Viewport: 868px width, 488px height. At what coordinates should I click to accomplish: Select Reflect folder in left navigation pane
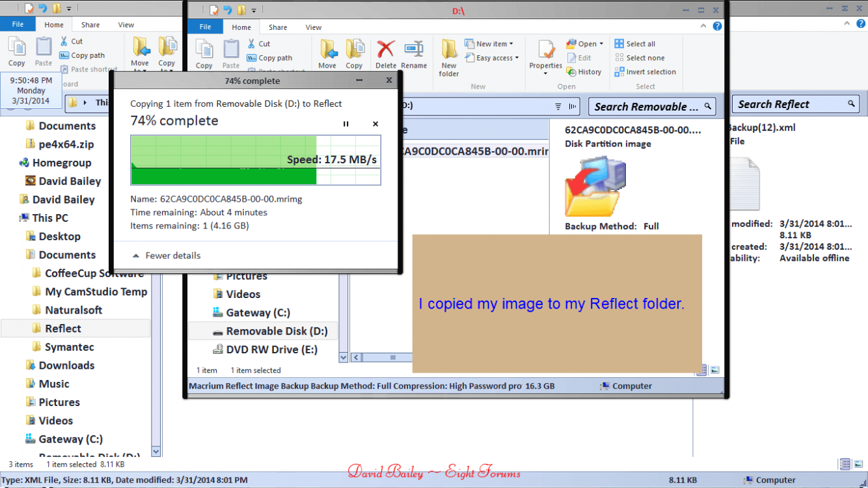(75, 329)
